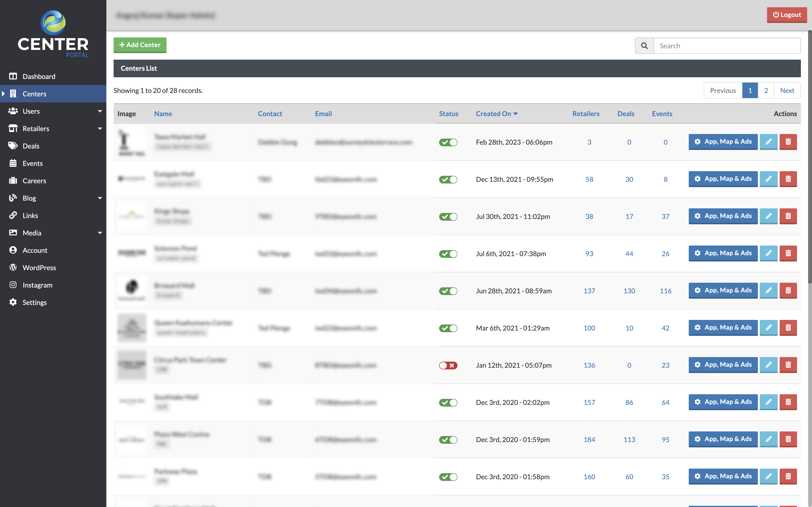Click the Deals tag icon in sidebar

click(13, 146)
